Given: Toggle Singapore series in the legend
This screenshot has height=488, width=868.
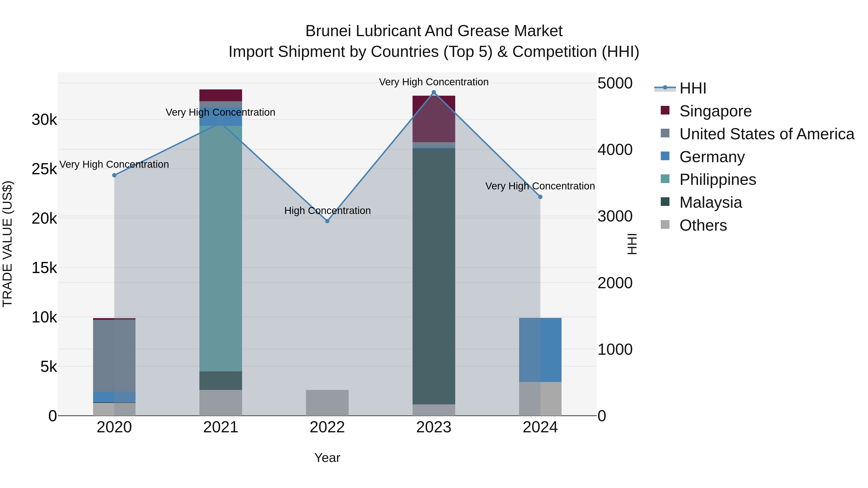Looking at the screenshot, I should (706, 111).
